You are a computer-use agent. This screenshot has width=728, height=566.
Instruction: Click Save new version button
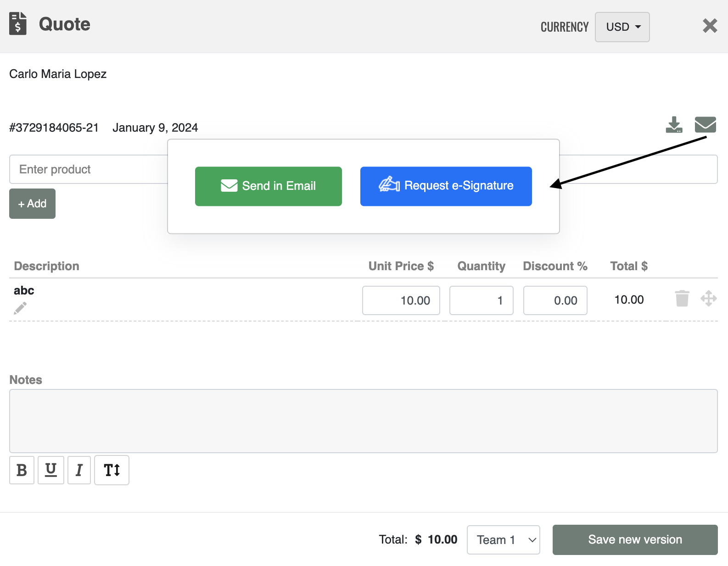tap(635, 540)
